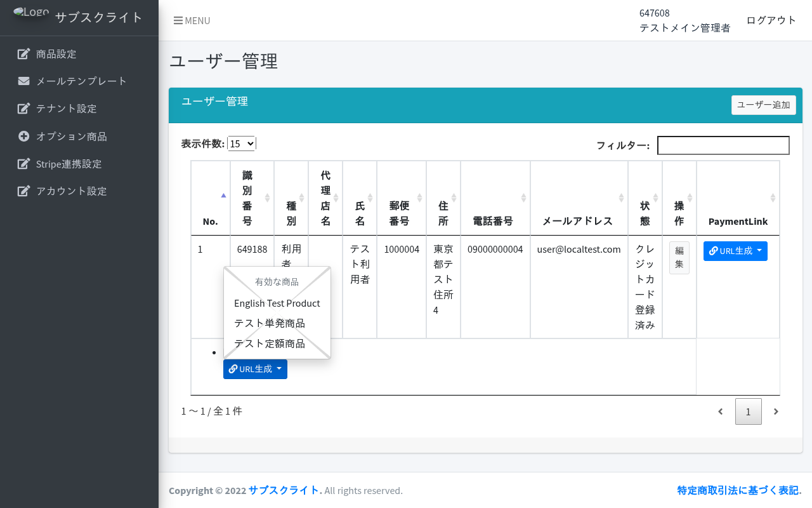Screen dimensions: 812x508
Task: Click the hamburger MENU icon
Action: click(x=178, y=20)
